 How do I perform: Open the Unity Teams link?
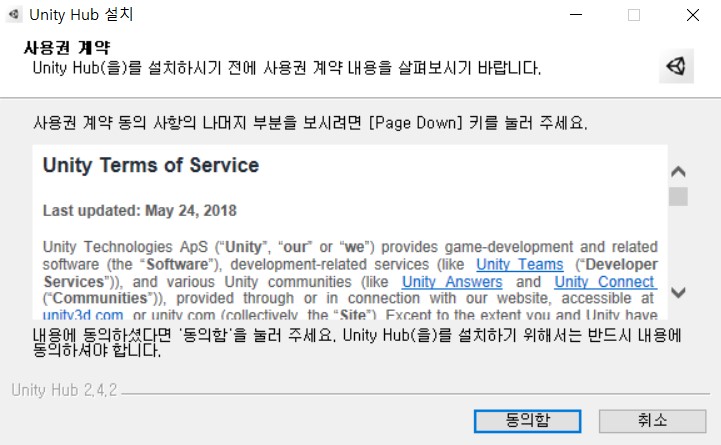coord(520,264)
